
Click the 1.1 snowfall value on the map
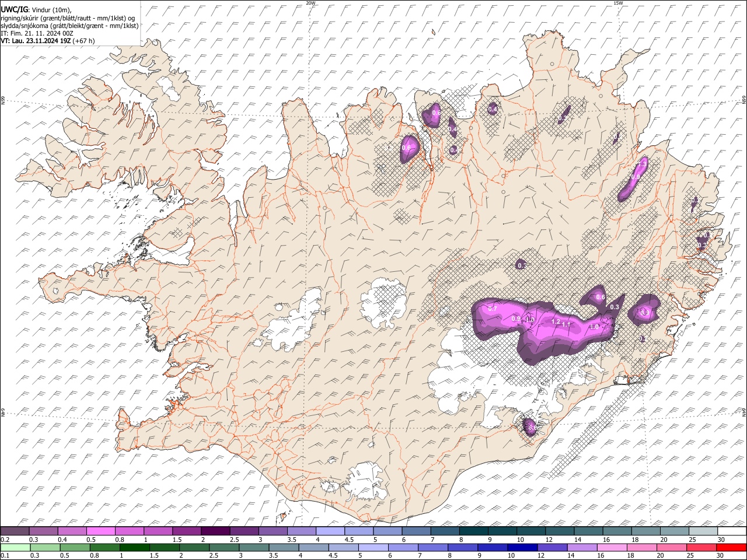[566, 324]
